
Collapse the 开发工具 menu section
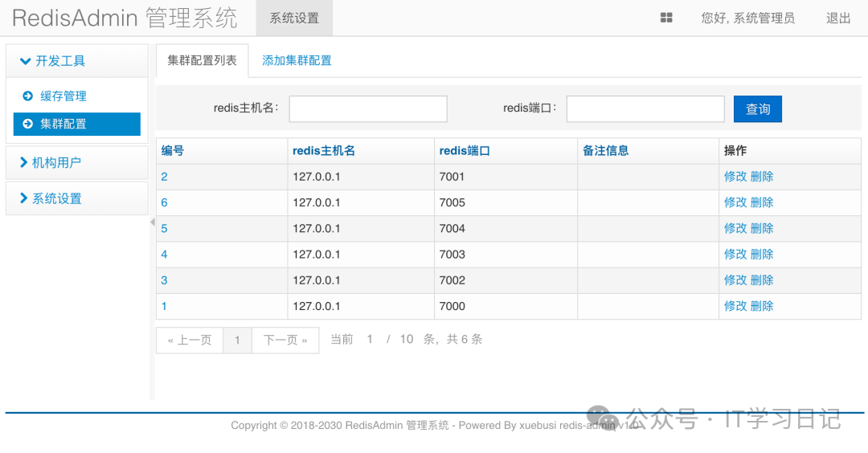77,61
